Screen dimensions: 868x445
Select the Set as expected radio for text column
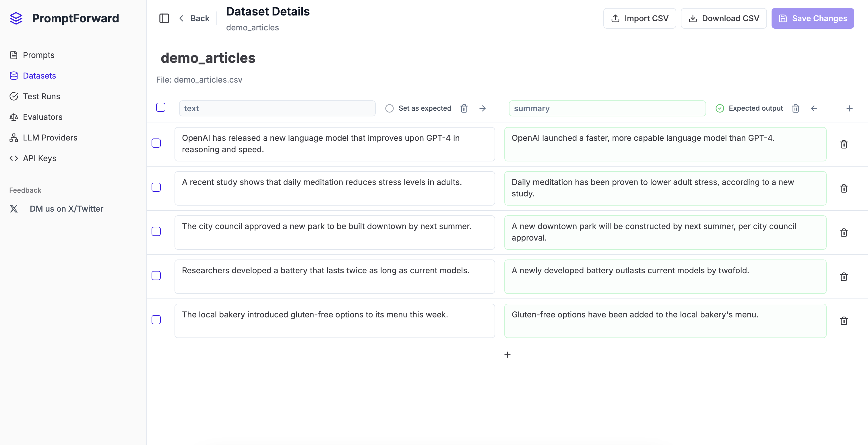click(389, 108)
